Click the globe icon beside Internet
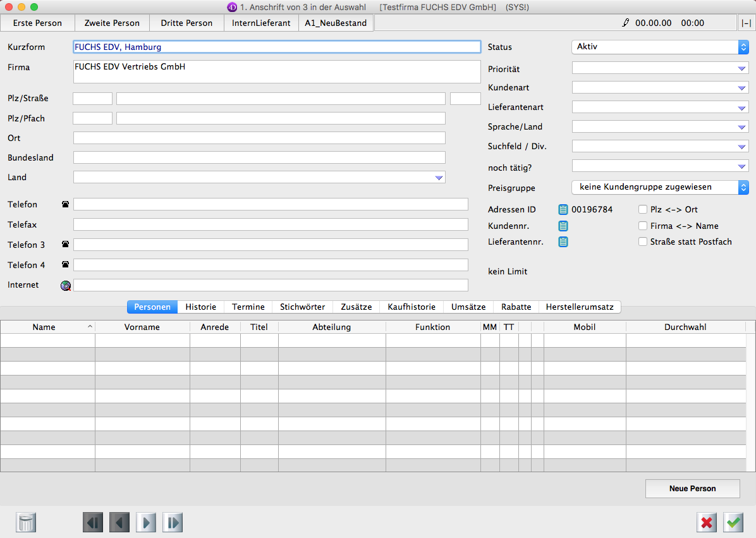 click(x=66, y=285)
